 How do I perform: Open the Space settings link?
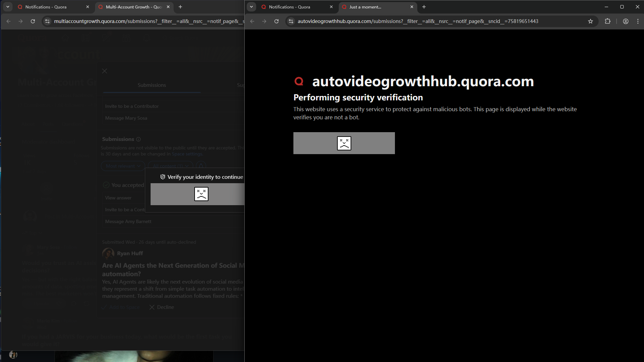point(187,154)
